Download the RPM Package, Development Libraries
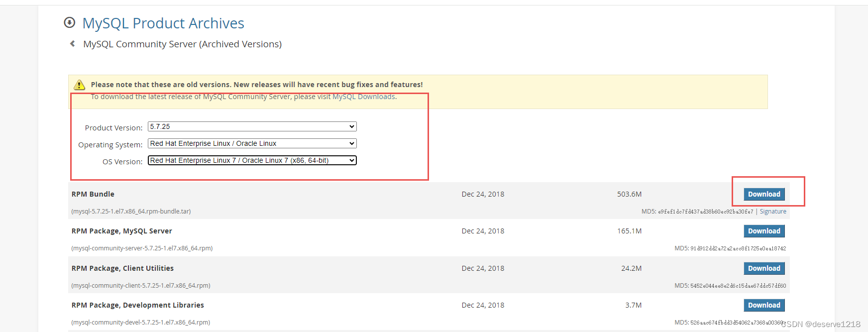This screenshot has width=868, height=332. click(764, 305)
